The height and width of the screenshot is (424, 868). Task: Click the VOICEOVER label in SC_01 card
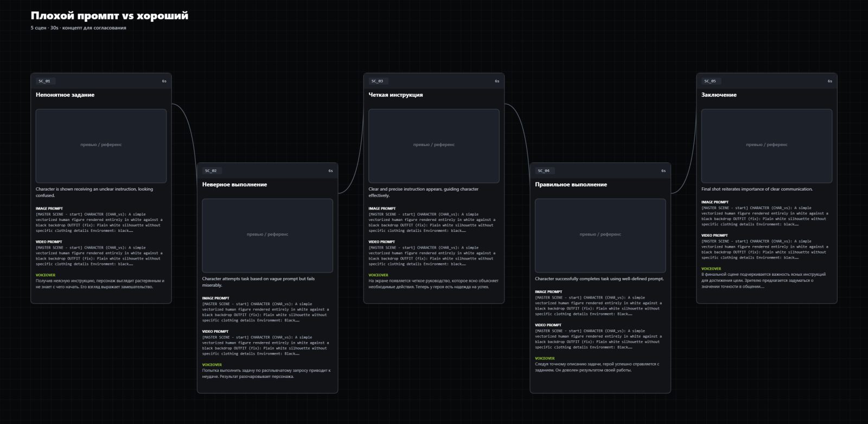click(46, 275)
